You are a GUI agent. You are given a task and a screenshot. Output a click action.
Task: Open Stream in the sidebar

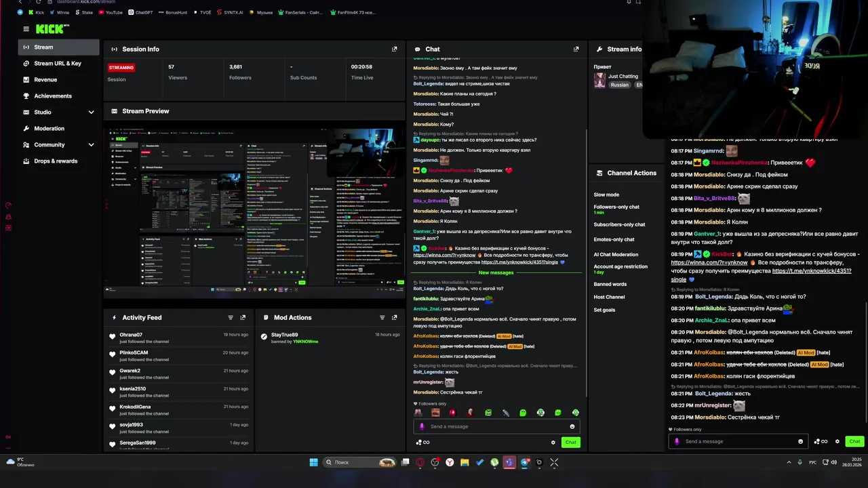point(58,47)
